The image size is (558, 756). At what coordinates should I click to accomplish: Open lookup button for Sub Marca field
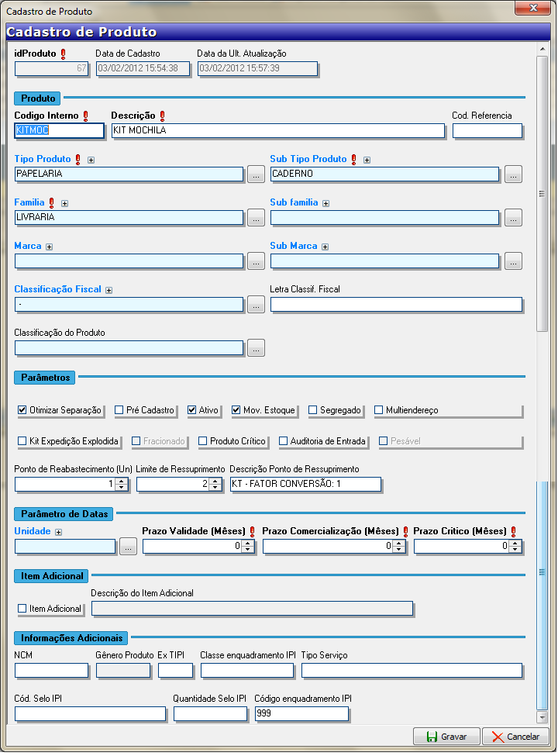pos(514,262)
